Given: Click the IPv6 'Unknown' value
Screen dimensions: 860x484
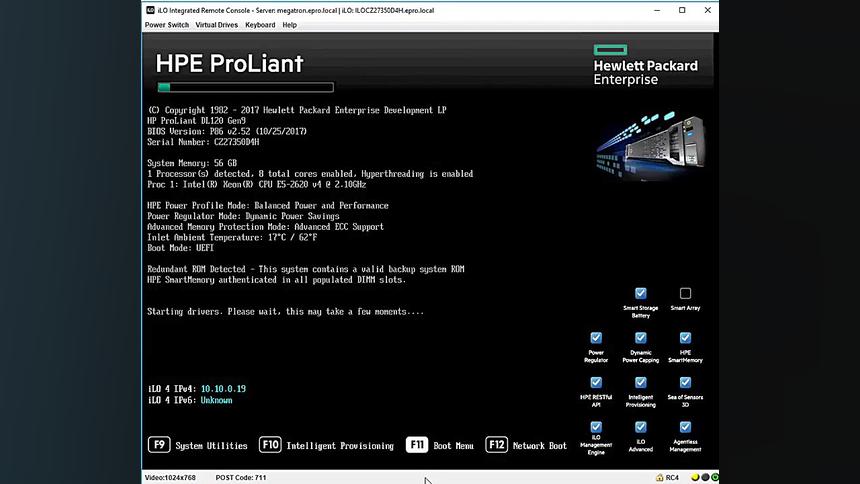Looking at the screenshot, I should [x=216, y=400].
